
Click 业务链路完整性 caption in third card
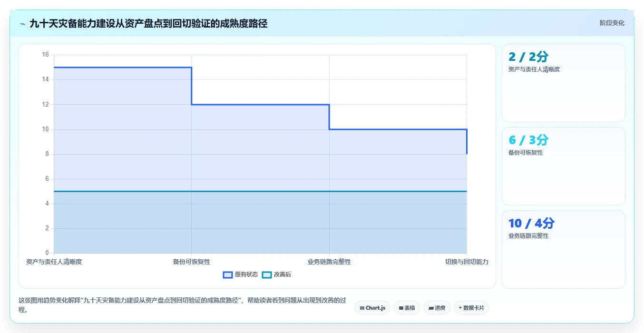coord(528,235)
